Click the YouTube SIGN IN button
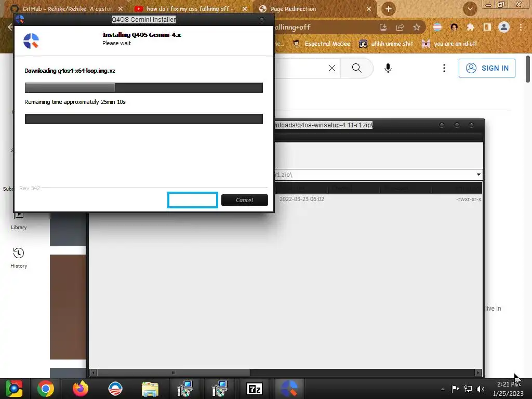This screenshot has width=532, height=399. (x=487, y=68)
